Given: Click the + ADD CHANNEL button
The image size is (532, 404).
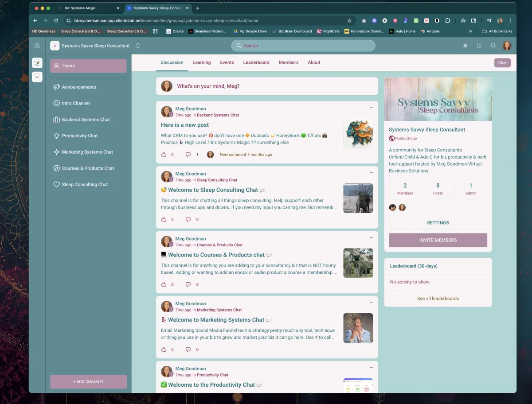Looking at the screenshot, I should pyautogui.click(x=88, y=382).
